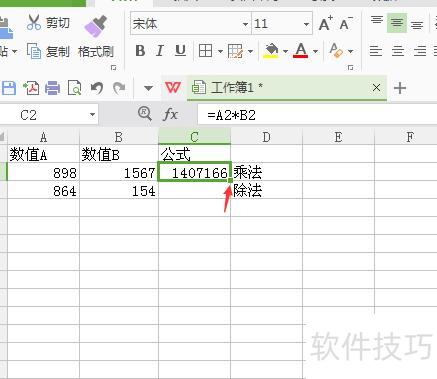Select the cell labeled 除法

[266, 190]
